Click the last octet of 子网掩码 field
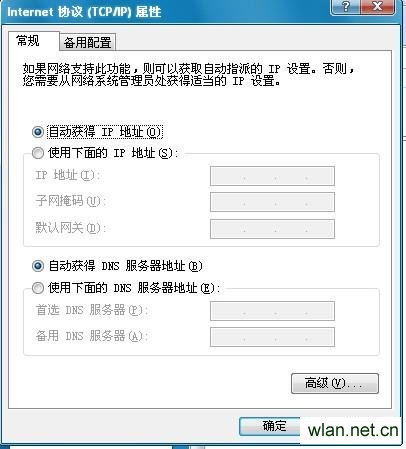Screen dimensions: 406x449 320,202
